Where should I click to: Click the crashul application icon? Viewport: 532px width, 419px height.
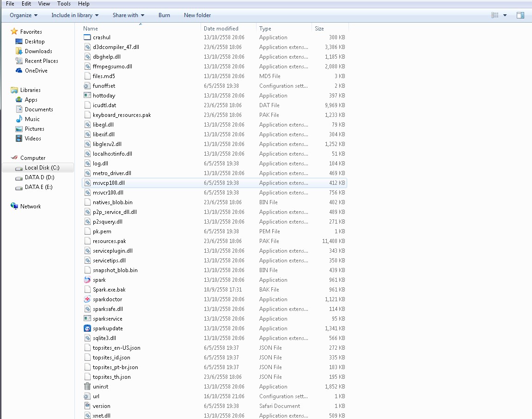tap(87, 37)
